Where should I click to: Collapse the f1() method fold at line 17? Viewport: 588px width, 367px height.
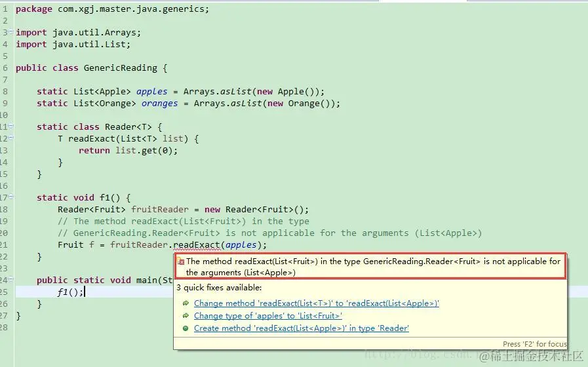11,197
